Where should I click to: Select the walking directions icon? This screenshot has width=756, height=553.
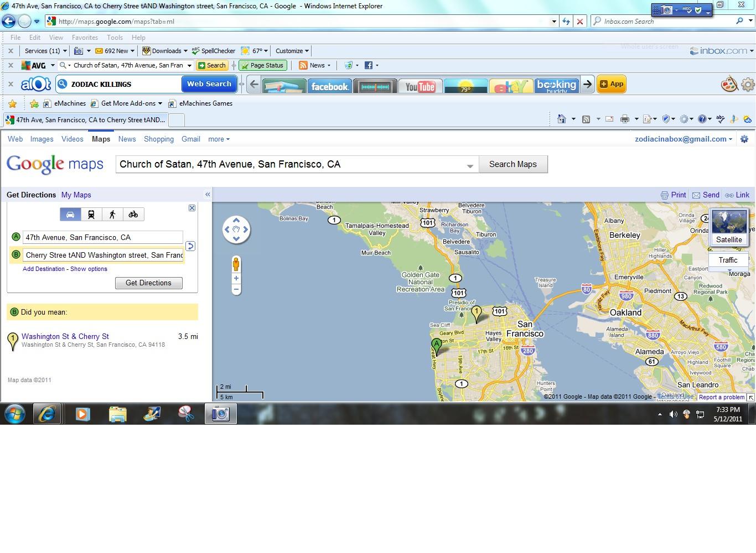click(x=112, y=215)
